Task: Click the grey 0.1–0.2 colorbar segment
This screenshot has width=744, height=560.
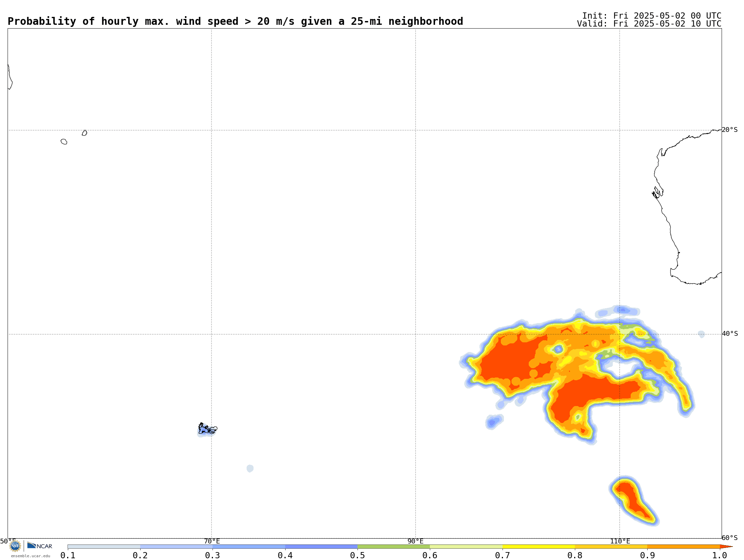Action: pos(104,547)
